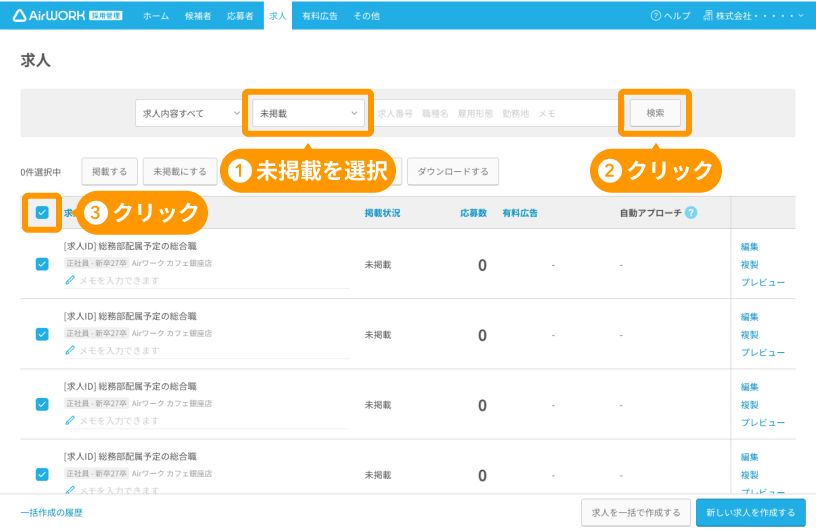Click 編集 link in the fourth job row
This screenshot has height=531, width=816.
pos(749,457)
